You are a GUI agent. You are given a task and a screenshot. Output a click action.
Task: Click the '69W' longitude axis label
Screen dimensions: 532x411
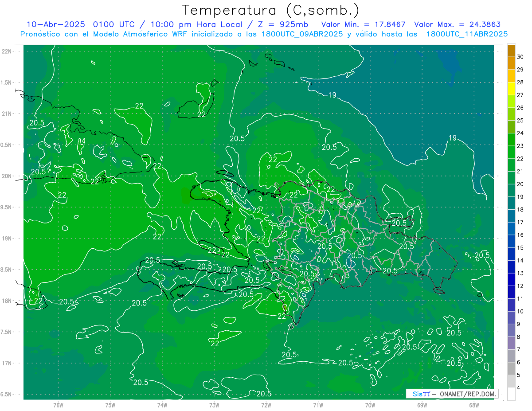tap(422, 405)
